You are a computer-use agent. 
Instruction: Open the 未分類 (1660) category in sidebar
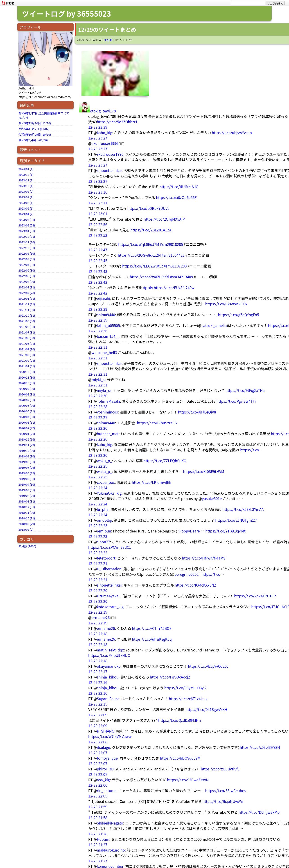click(x=27, y=546)
